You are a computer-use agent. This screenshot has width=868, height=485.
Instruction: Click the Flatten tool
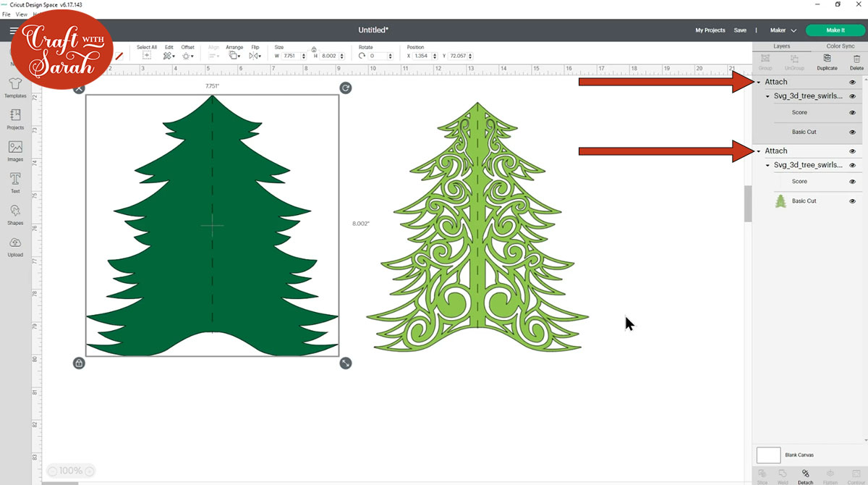830,476
